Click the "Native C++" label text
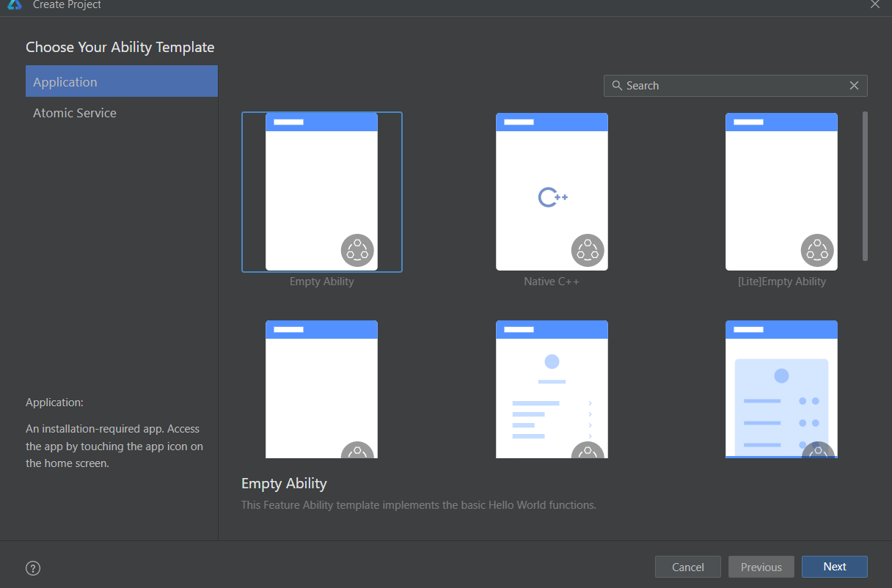 pyautogui.click(x=552, y=282)
